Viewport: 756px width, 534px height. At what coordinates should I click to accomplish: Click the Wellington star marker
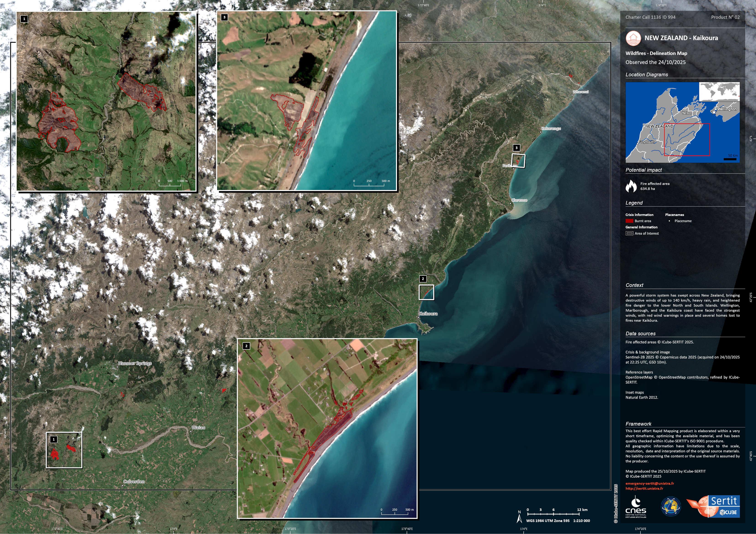coord(714,112)
